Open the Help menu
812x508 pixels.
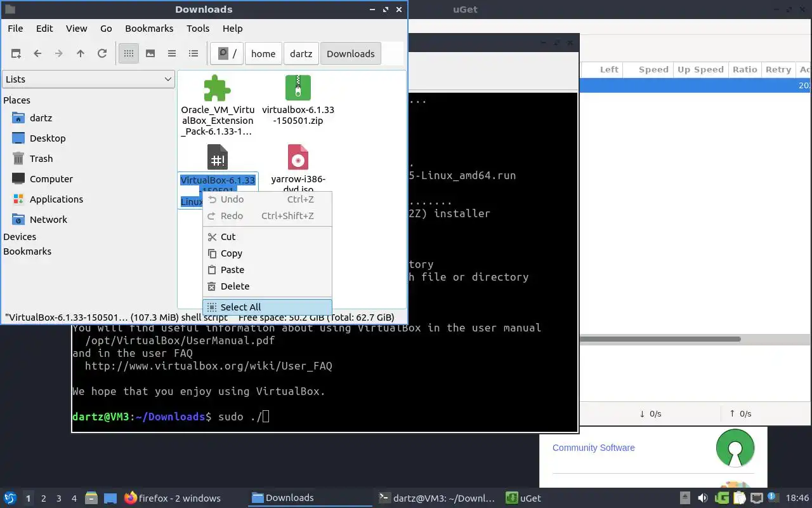pyautogui.click(x=233, y=29)
